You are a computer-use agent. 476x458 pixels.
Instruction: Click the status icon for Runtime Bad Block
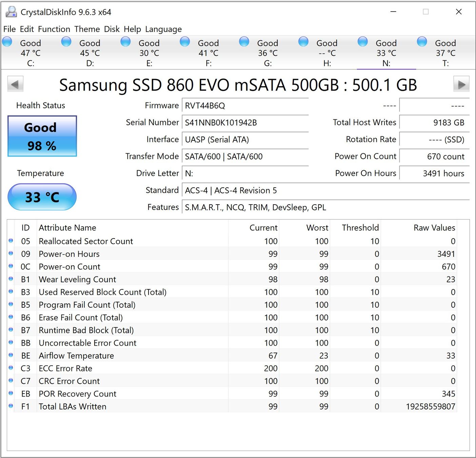(11, 330)
